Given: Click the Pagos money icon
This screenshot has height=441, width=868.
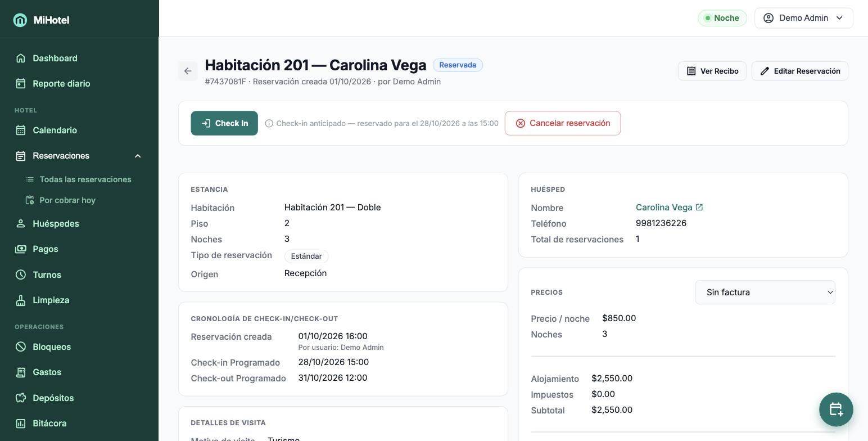Looking at the screenshot, I should pos(21,249).
